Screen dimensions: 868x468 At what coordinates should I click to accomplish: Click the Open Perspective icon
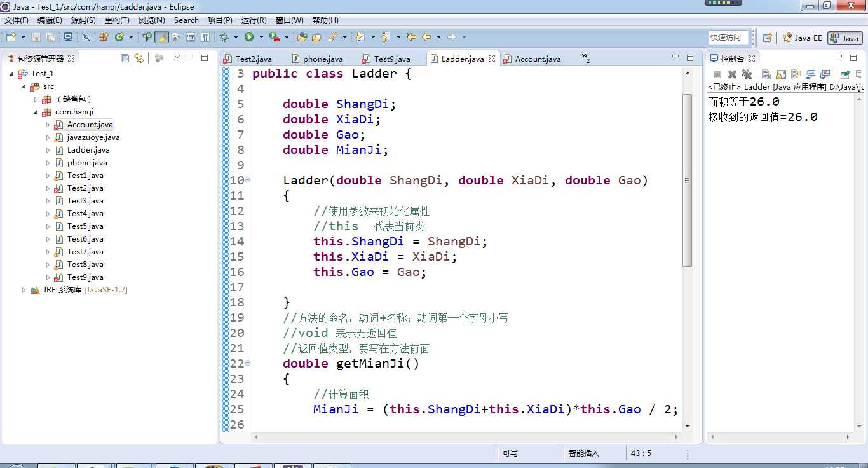pos(767,38)
